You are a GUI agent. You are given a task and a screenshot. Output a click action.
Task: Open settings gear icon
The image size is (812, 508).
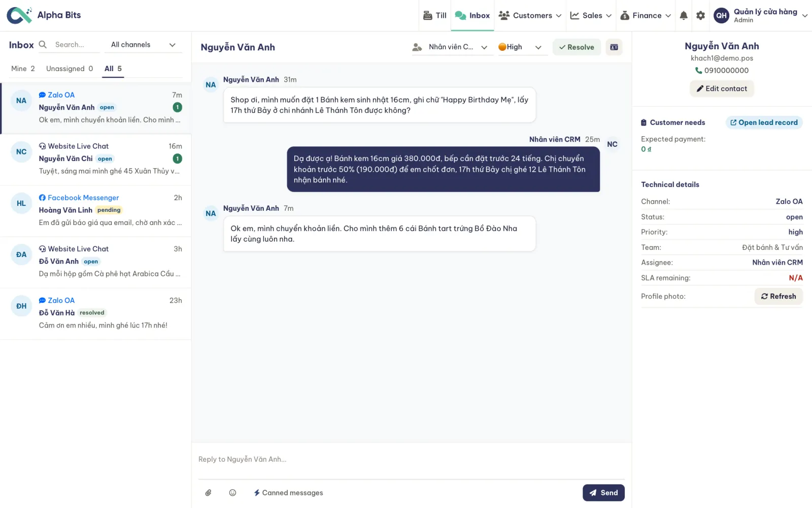[x=700, y=16]
